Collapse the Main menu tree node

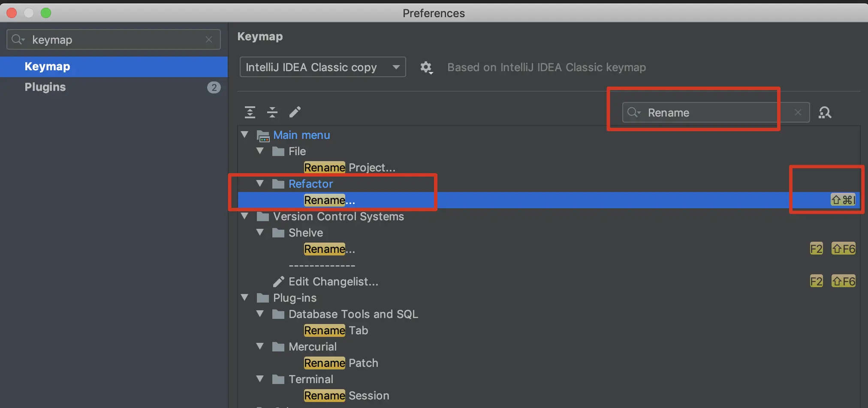245,135
